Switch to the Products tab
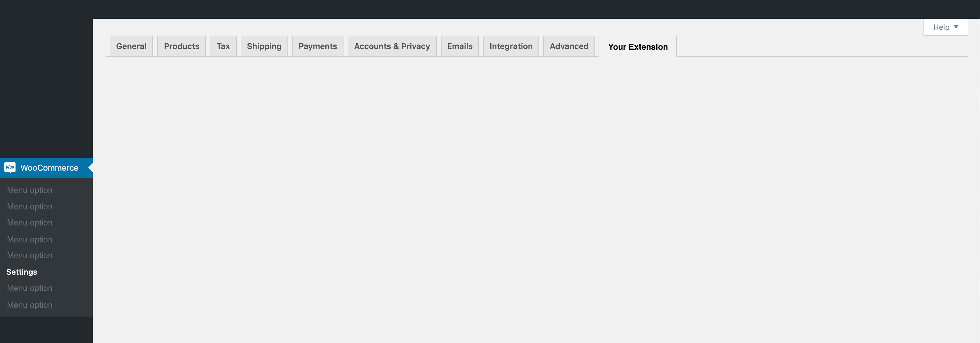Image resolution: width=980 pixels, height=343 pixels. click(x=182, y=46)
